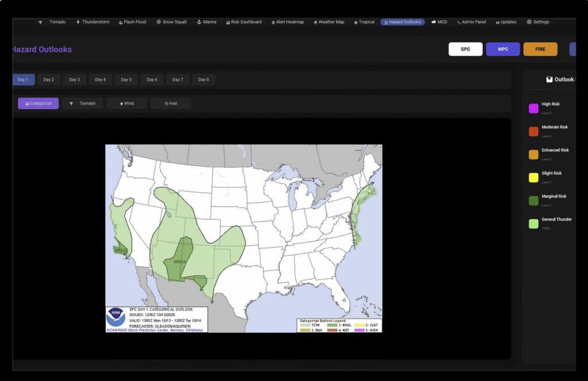Viewport: 588px width, 381px height.
Task: Click the purple High Risk legend swatch
Action: pyautogui.click(x=533, y=108)
